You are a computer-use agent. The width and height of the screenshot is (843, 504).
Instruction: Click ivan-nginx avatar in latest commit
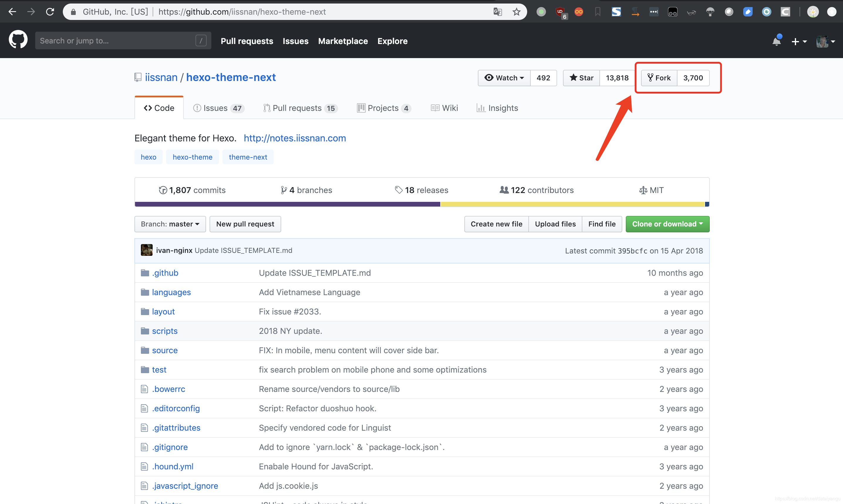click(147, 250)
